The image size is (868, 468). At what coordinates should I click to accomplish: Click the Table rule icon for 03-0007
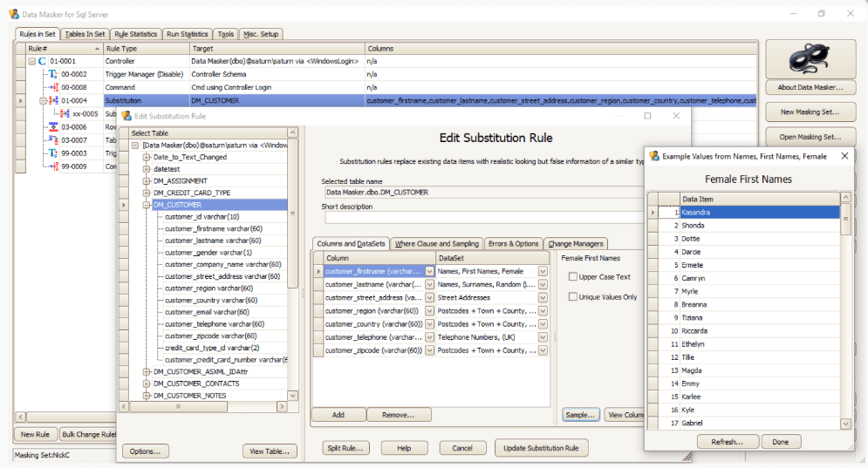pos(53,140)
